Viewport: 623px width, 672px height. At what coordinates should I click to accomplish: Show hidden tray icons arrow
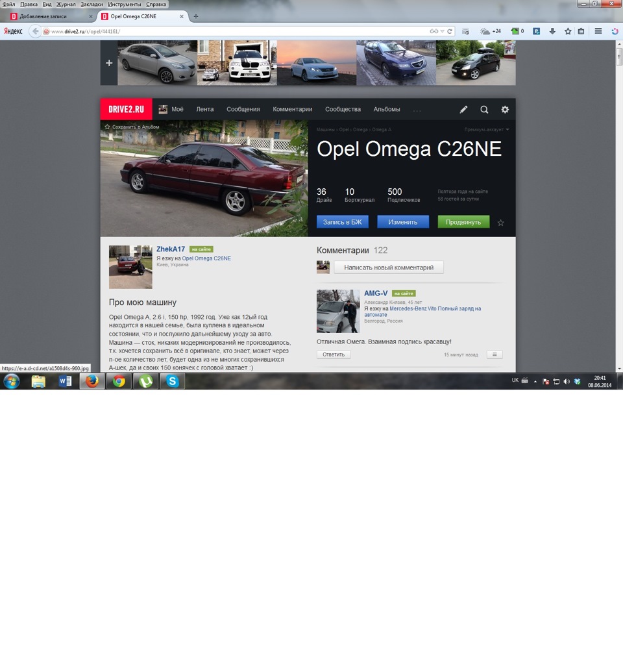pos(535,381)
